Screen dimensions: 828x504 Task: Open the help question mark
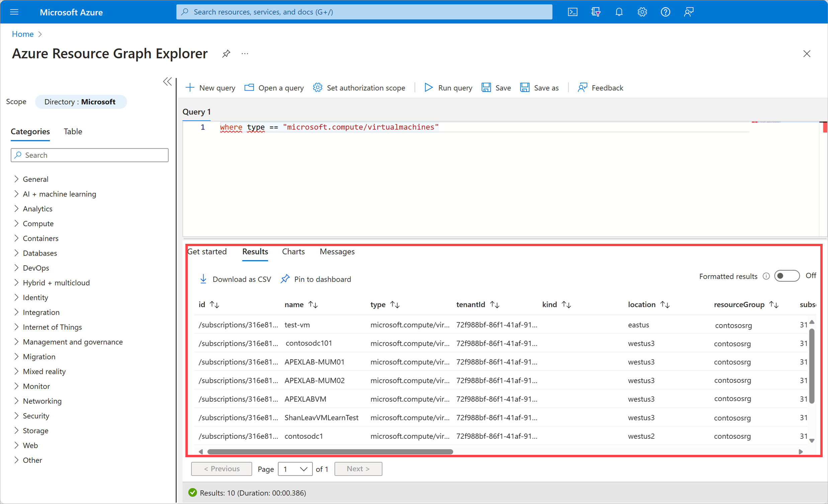[x=665, y=12]
